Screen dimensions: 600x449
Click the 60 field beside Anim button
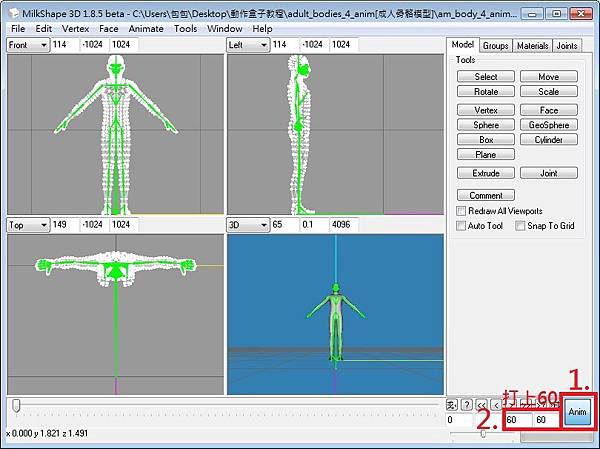(x=547, y=420)
